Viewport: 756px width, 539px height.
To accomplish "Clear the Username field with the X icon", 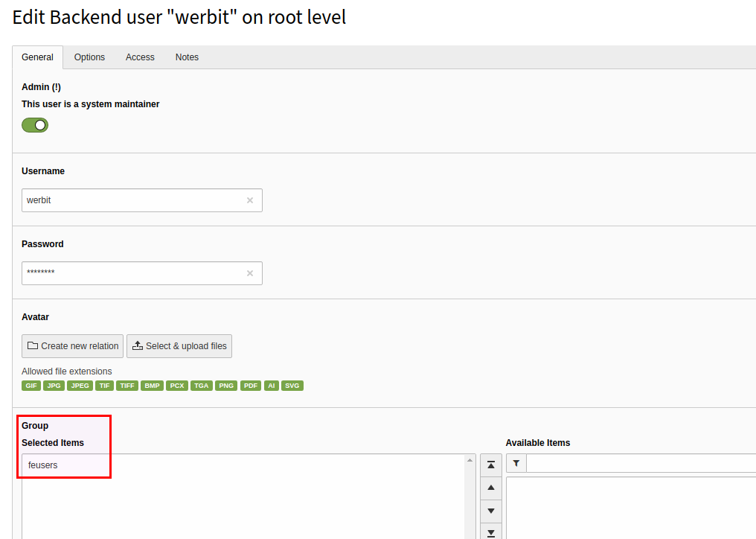I will (250, 200).
